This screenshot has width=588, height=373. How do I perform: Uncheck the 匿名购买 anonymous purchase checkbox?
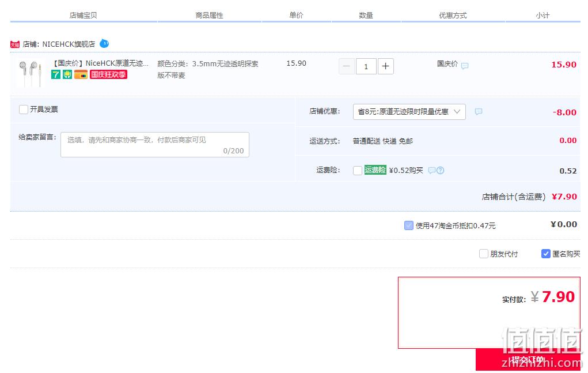(x=546, y=254)
